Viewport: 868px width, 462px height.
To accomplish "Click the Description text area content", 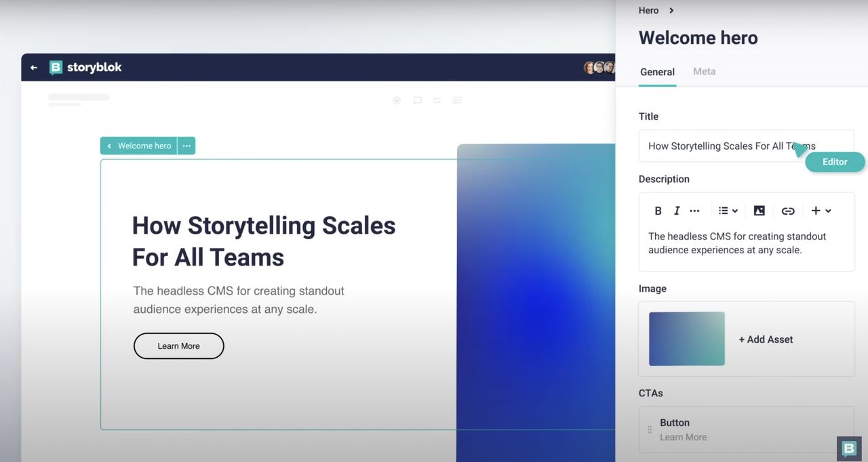I will [x=737, y=243].
